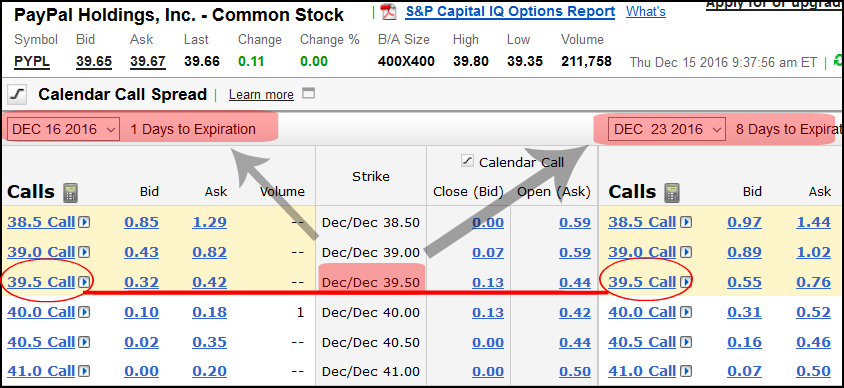Select Open (Ask) 0.44 for strike 39.50
Image resolution: width=844 pixels, height=388 pixels.
(575, 282)
